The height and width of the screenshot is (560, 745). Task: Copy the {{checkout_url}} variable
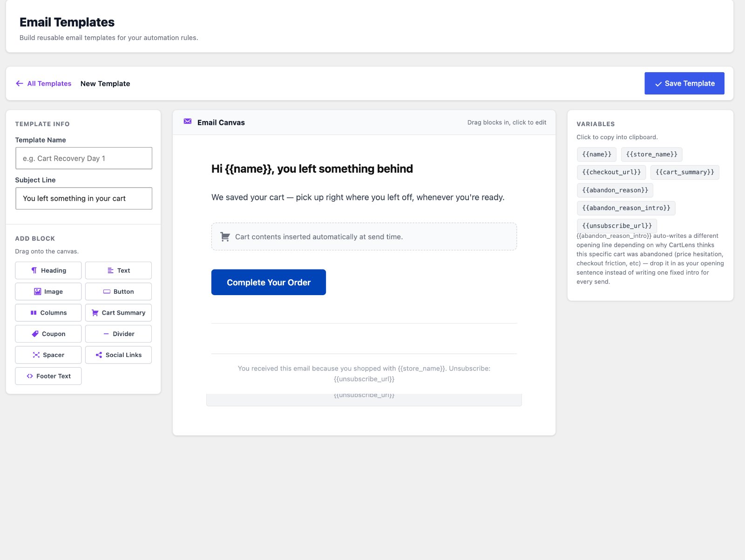coord(611,172)
